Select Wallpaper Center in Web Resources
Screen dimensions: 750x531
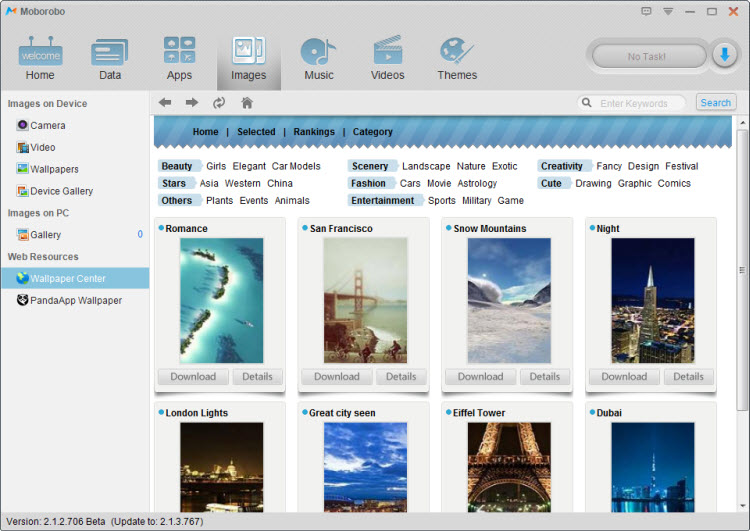tap(75, 278)
